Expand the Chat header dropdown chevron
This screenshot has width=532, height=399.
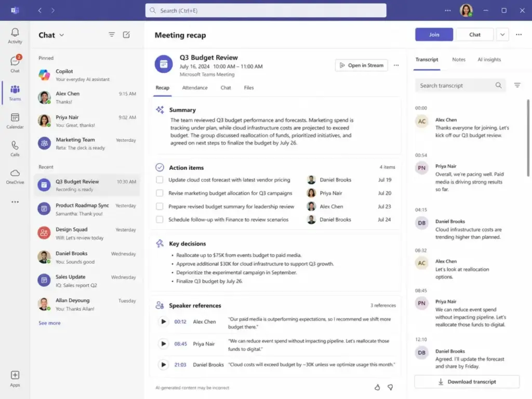point(62,35)
